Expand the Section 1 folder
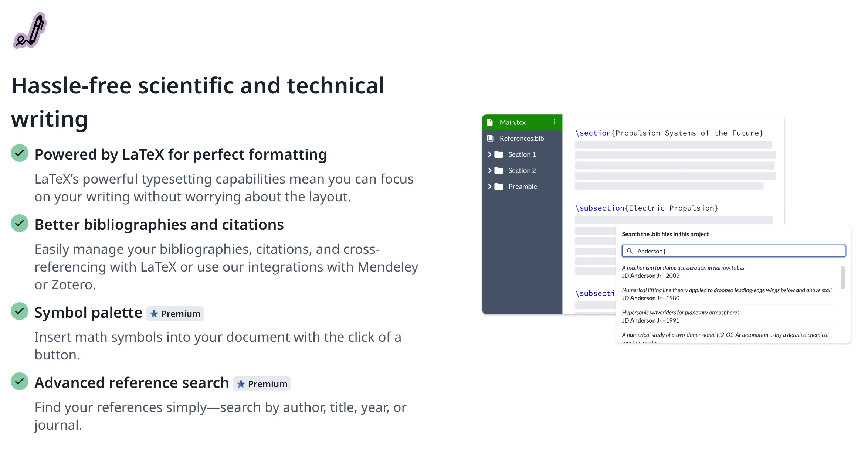Screen dimensions: 868x464 (x=489, y=154)
